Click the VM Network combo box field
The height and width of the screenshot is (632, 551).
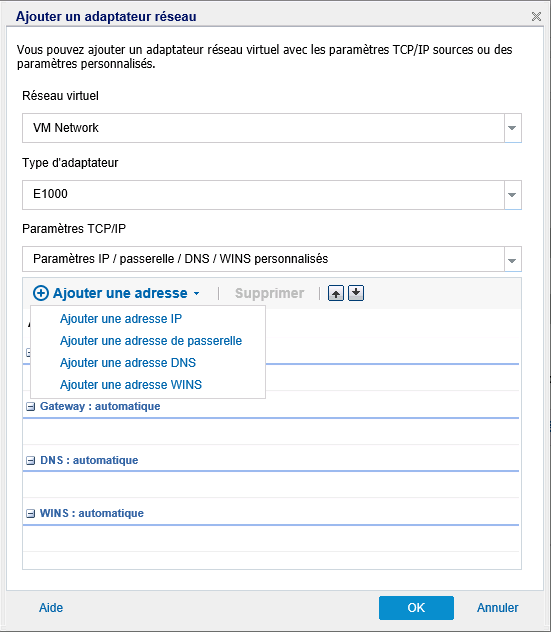click(263, 128)
